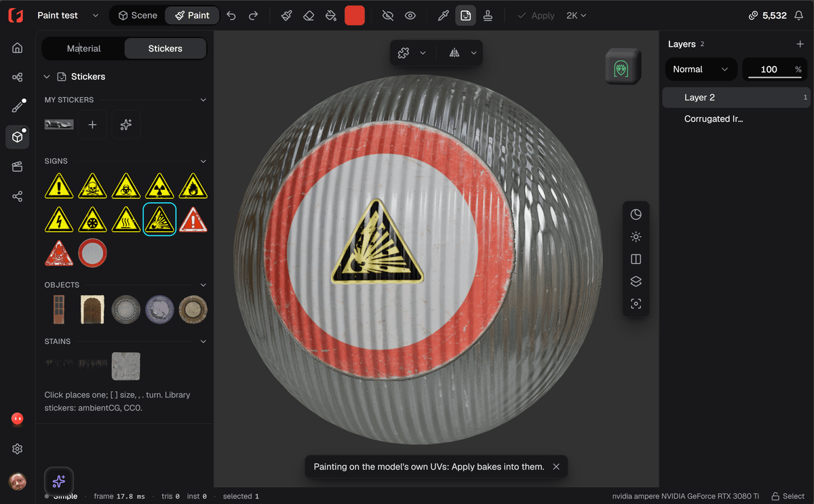Image resolution: width=814 pixels, height=504 pixels.
Task: Select the car sticker in My Stickers
Action: 59,125
